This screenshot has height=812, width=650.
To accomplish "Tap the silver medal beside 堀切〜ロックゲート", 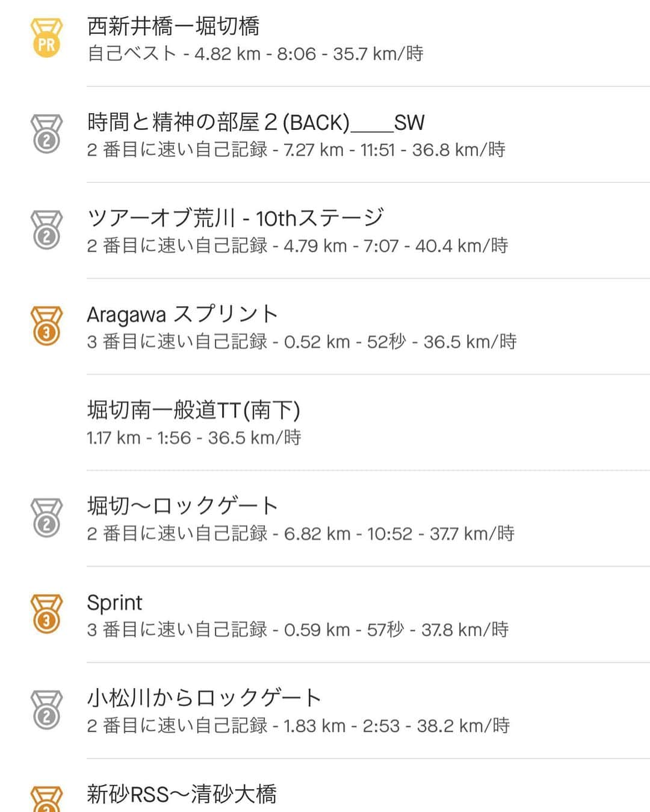I will coord(46,518).
